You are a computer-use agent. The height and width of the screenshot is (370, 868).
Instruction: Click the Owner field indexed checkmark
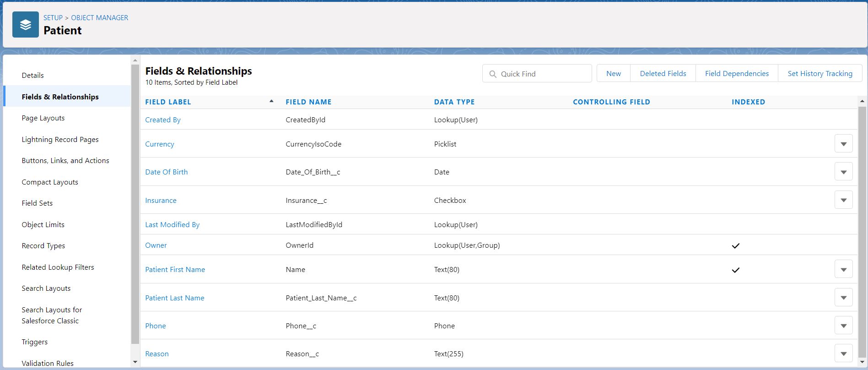coord(735,246)
